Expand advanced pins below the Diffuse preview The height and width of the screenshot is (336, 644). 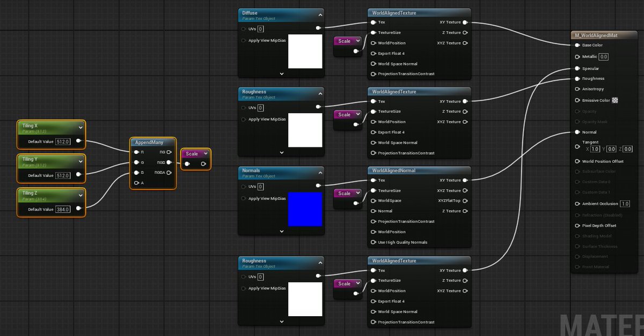[x=281, y=73]
